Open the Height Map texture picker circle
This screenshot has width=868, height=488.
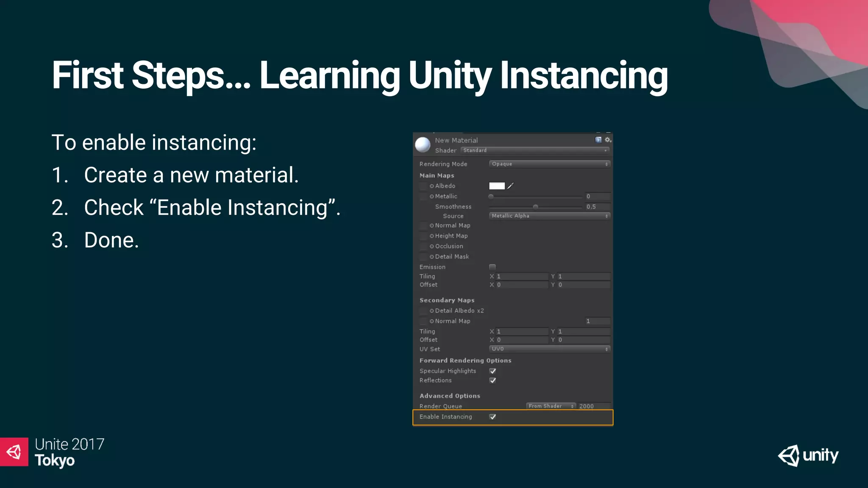432,236
